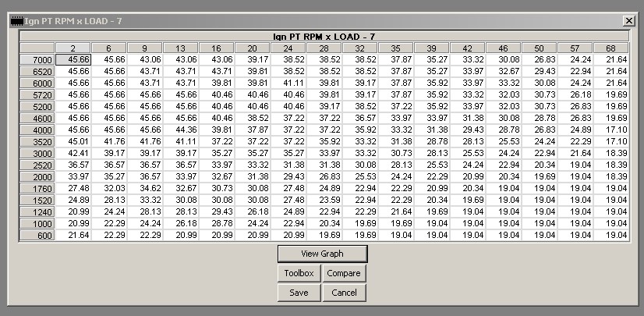644x316 pixels.
Task: Click cell 29.43 at 6520 RPM, load 50
Action: pyautogui.click(x=540, y=72)
